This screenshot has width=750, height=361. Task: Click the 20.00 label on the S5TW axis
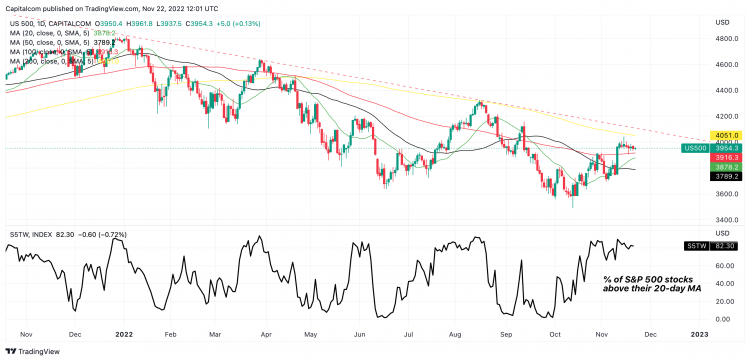725,301
